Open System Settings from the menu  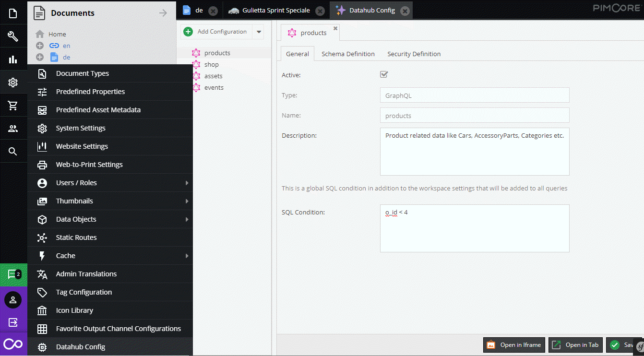(81, 128)
